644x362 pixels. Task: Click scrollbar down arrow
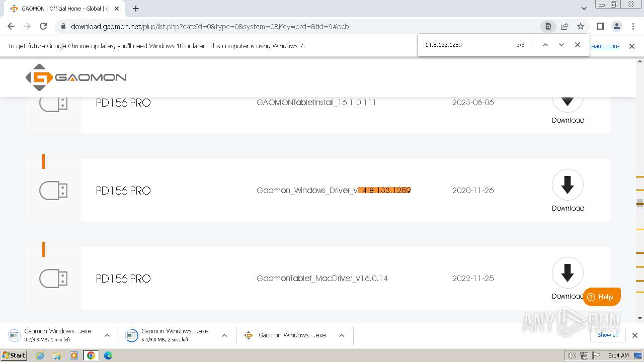click(x=640, y=318)
